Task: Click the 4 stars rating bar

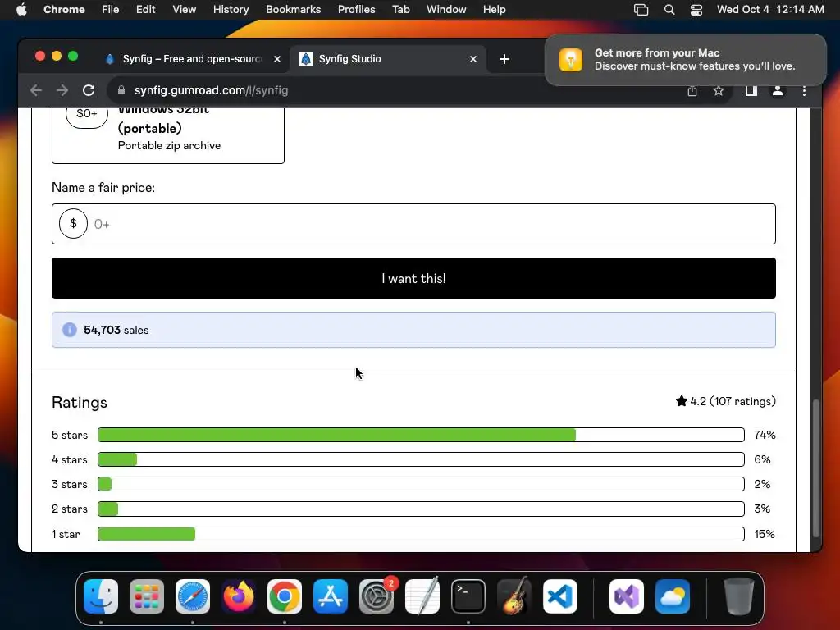Action: (x=421, y=459)
